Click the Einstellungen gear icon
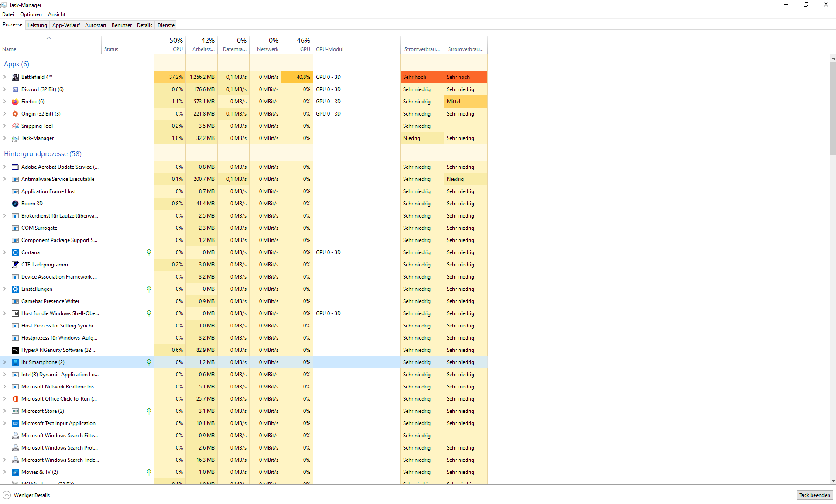Viewport: 836px width, 504px height. point(15,289)
